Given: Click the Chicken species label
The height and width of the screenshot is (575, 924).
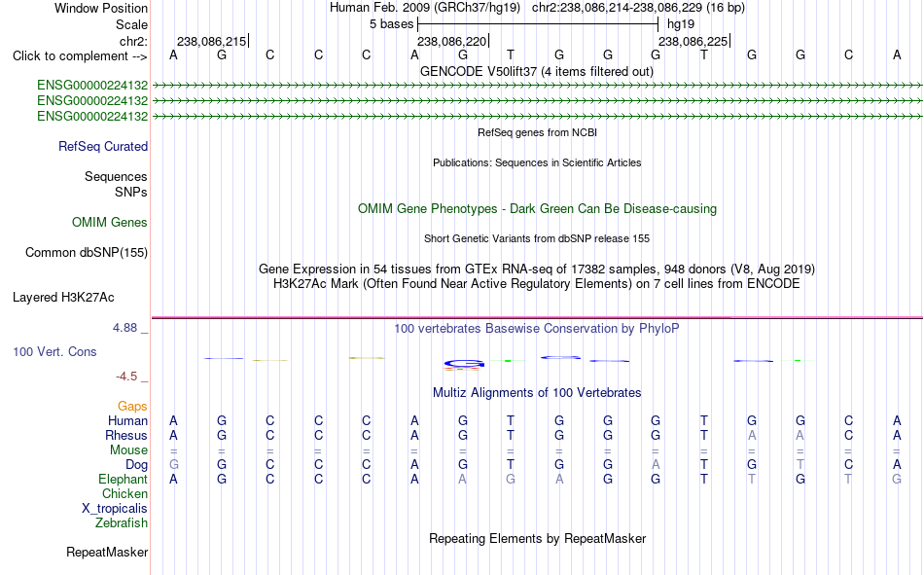Looking at the screenshot, I should [124, 493].
